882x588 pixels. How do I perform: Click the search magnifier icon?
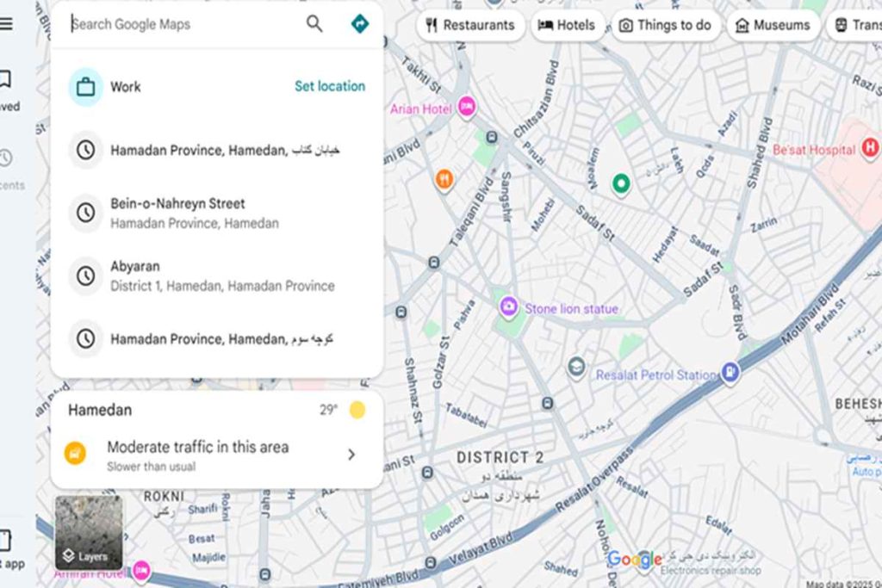[x=314, y=24]
